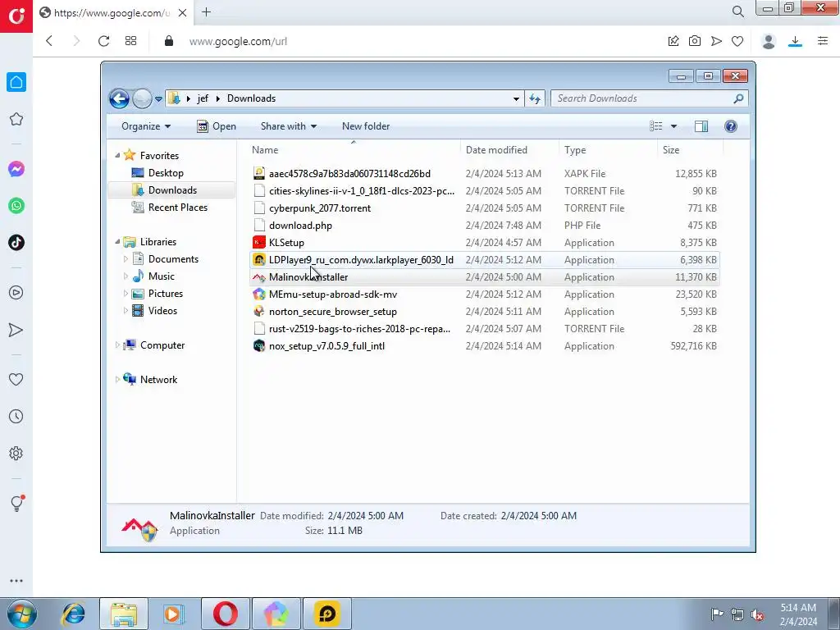Screen dimensions: 840x630
Task: Close the google.com browser tab
Action: click(183, 12)
